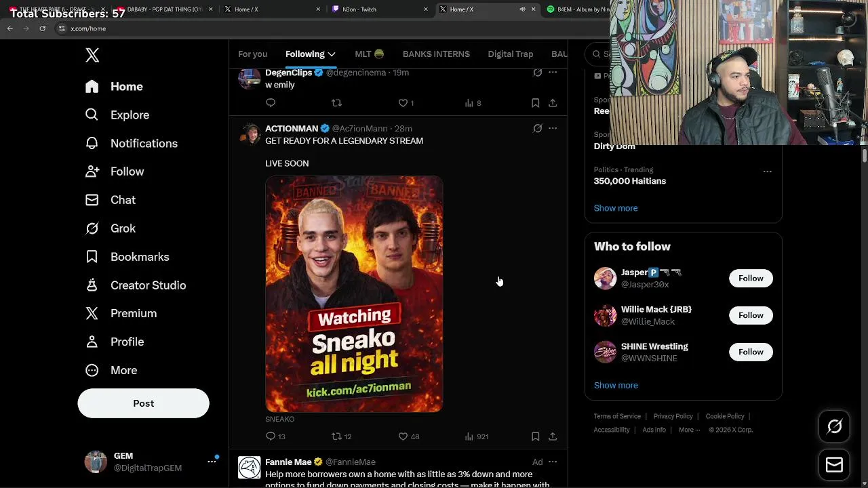The image size is (868, 488).
Task: Follow SHINE Wrestling
Action: (751, 352)
